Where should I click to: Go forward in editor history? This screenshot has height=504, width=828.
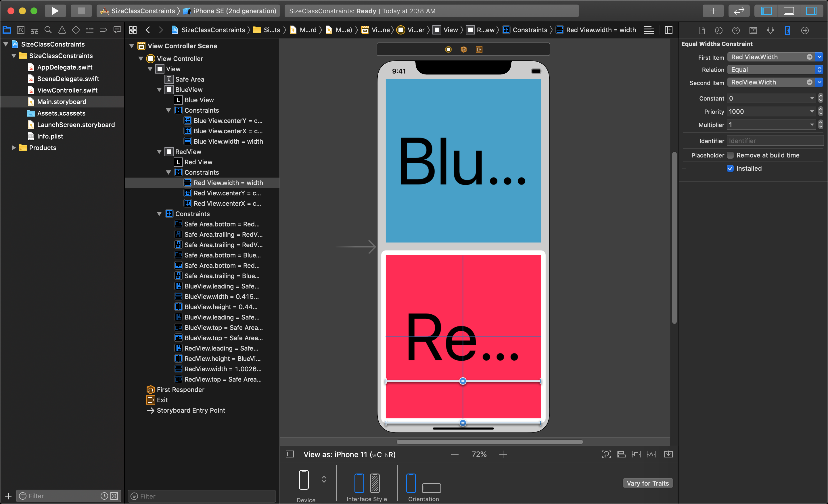coord(161,30)
